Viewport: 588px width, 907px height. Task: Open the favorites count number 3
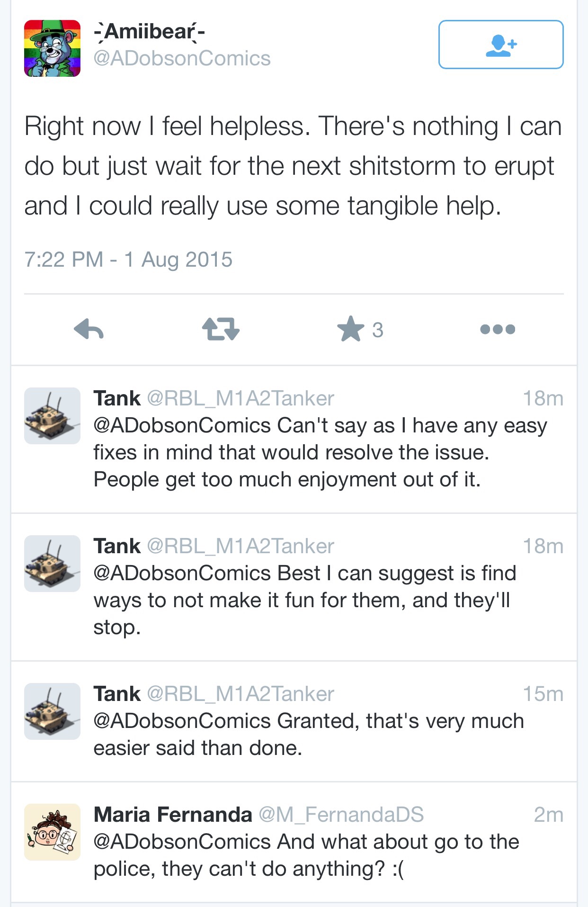[377, 330]
